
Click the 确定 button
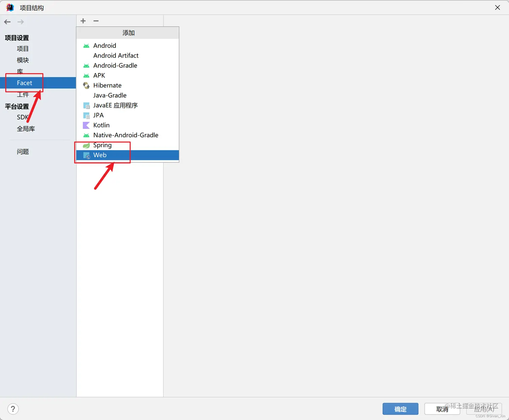click(x=400, y=409)
